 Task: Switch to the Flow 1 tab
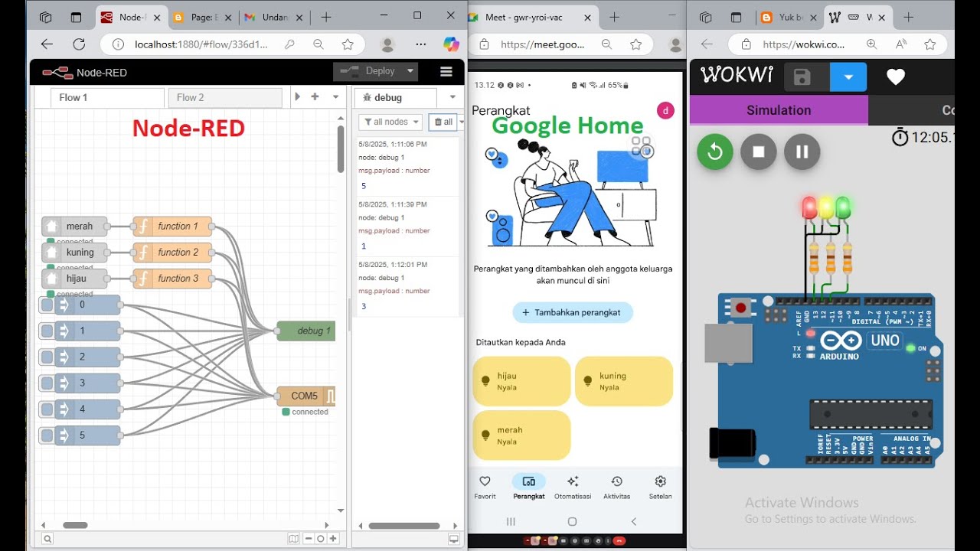107,97
